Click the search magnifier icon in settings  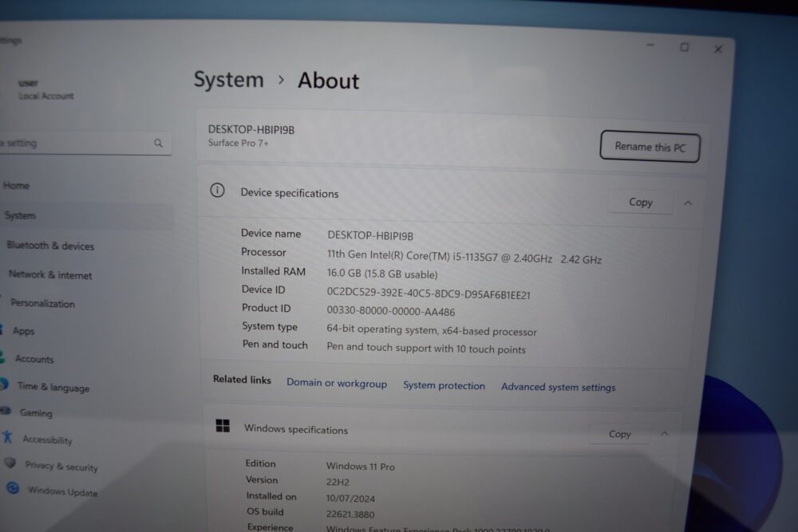point(158,143)
